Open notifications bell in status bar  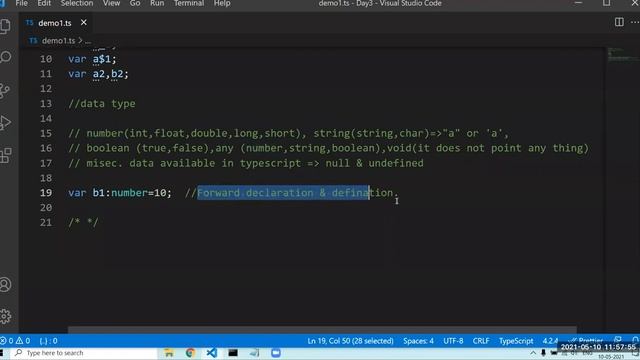(x=635, y=340)
